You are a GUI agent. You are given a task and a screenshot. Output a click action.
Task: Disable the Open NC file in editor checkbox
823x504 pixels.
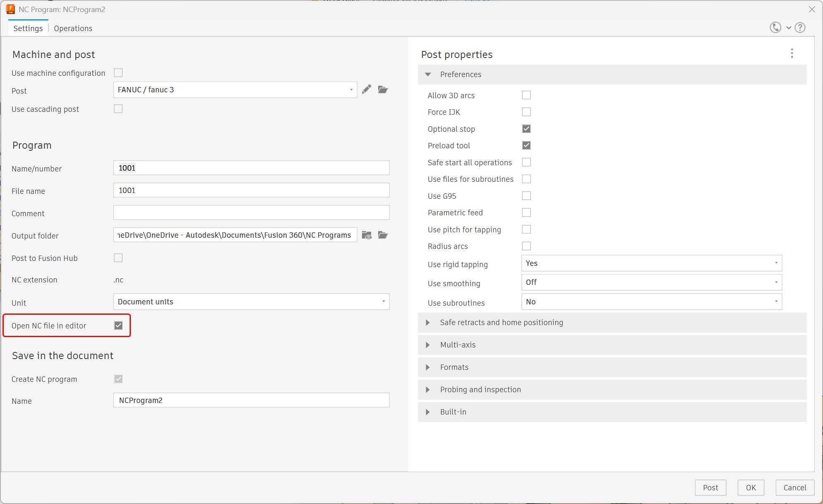(118, 326)
